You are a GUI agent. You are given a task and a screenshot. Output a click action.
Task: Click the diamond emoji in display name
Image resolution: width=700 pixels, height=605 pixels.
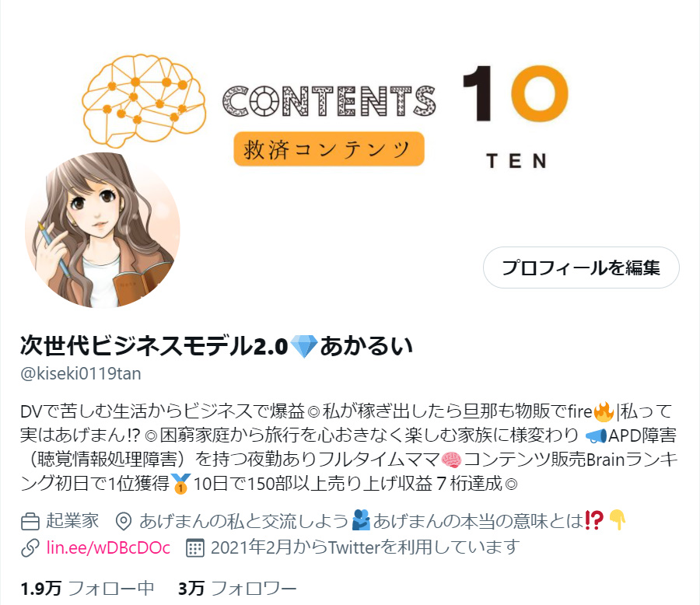coord(303,347)
